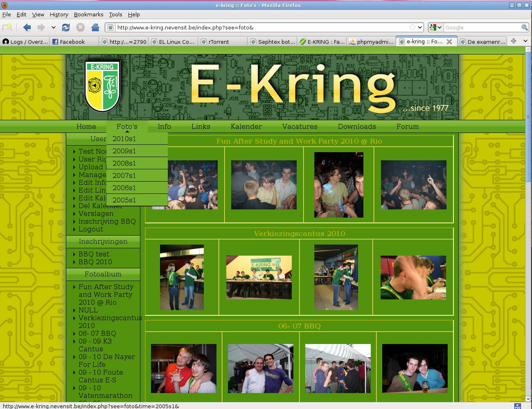532x409 pixels.
Task: Click the Reload page icon
Action: click(65, 27)
